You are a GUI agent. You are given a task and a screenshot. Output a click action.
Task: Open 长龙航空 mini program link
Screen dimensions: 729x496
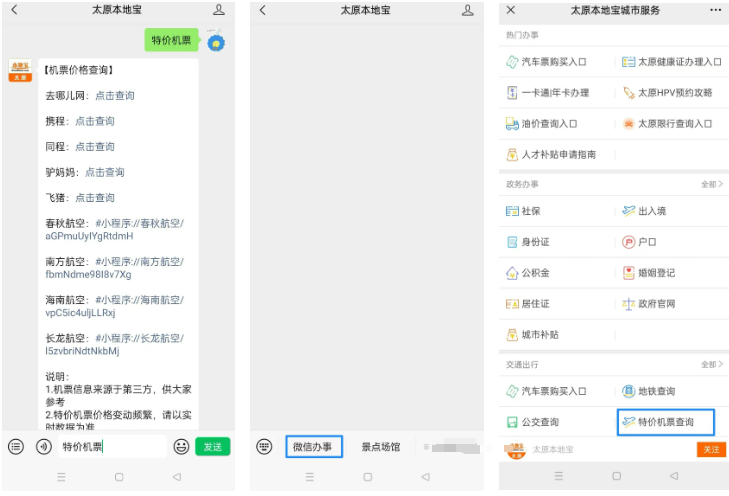pyautogui.click(x=114, y=344)
